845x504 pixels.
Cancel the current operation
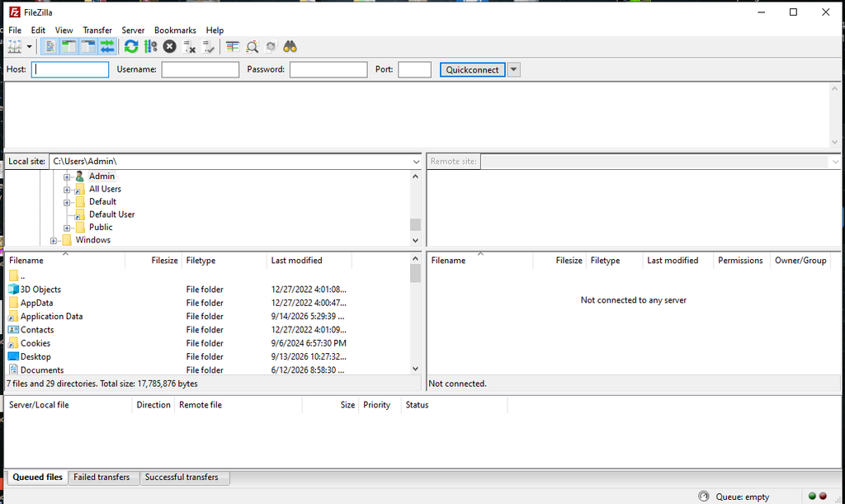[x=170, y=47]
